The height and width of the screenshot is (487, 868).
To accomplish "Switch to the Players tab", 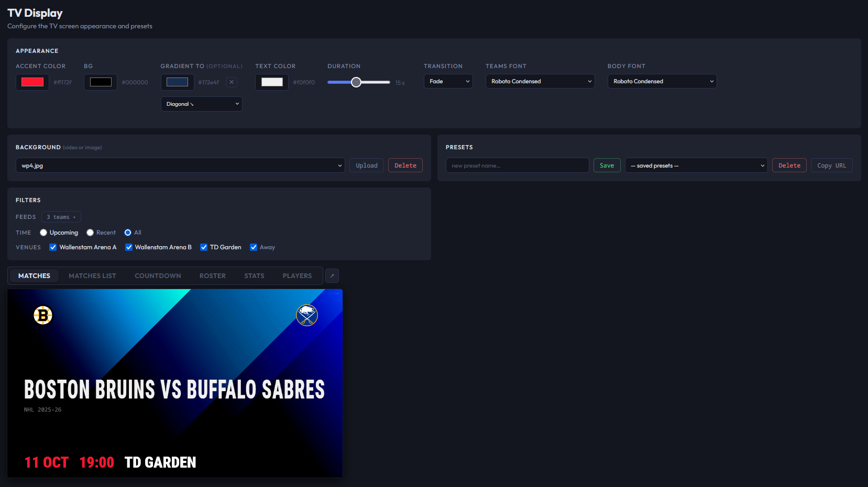I will [x=297, y=276].
